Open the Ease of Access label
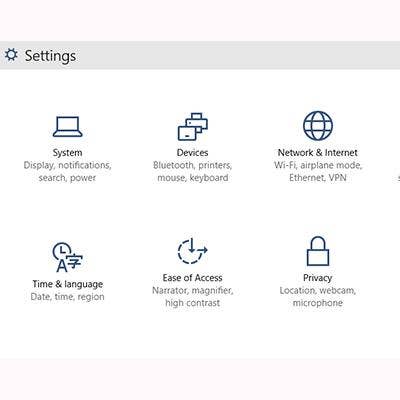Viewport: 400px width, 400px height. point(192,278)
